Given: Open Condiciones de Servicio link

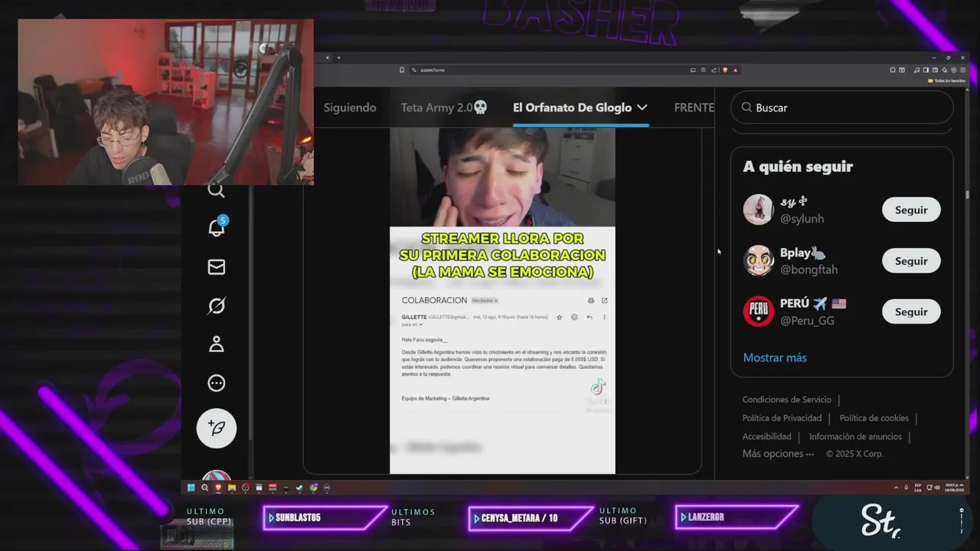Looking at the screenshot, I should point(786,399).
